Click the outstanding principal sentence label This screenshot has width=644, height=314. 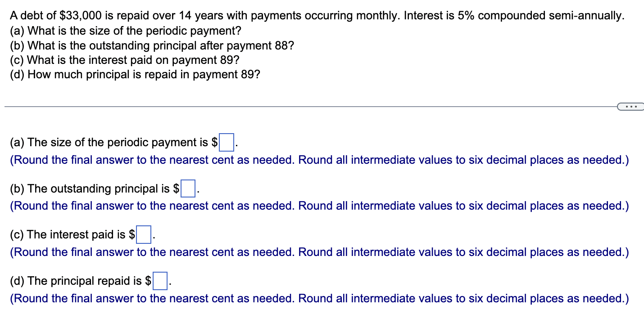90,188
